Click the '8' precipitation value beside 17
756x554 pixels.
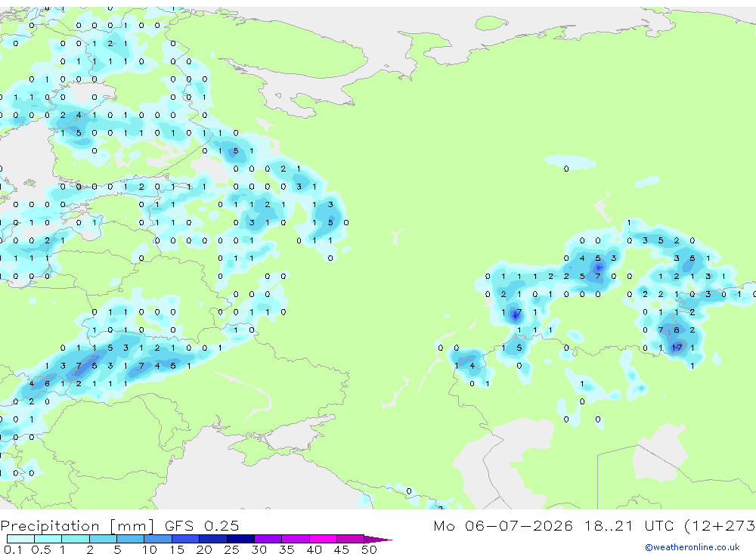coord(677,330)
